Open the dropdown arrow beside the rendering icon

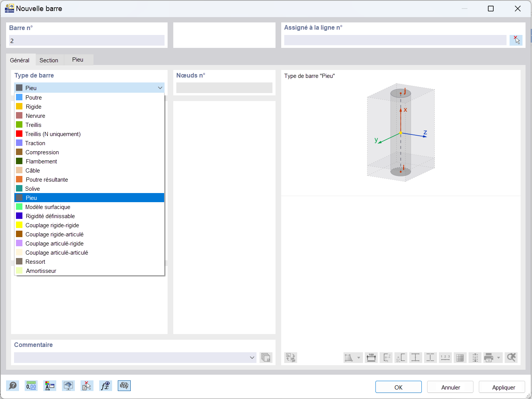(x=358, y=358)
